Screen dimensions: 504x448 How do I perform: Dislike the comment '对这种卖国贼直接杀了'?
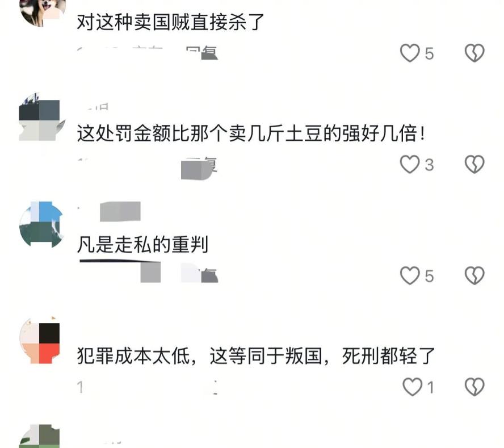click(x=474, y=53)
